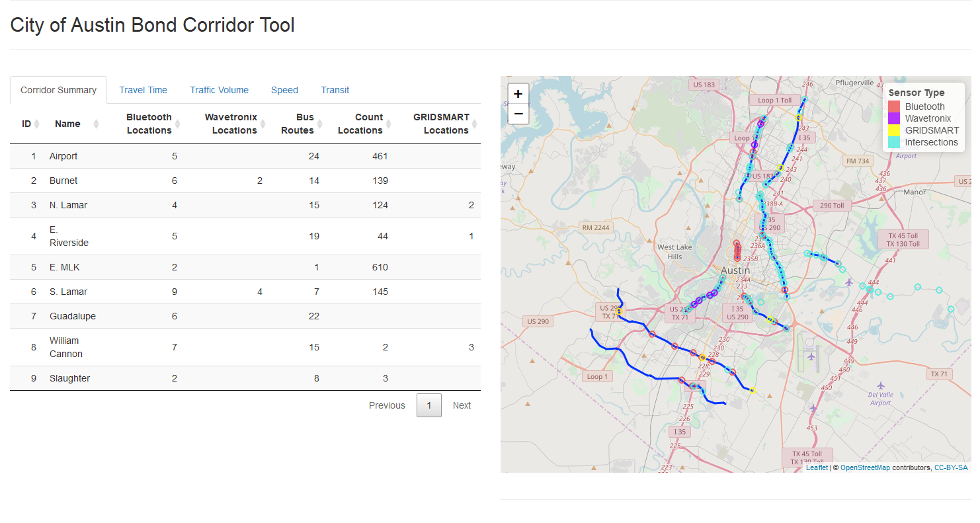
Task: Select the Burnet corridor row
Action: 245,181
